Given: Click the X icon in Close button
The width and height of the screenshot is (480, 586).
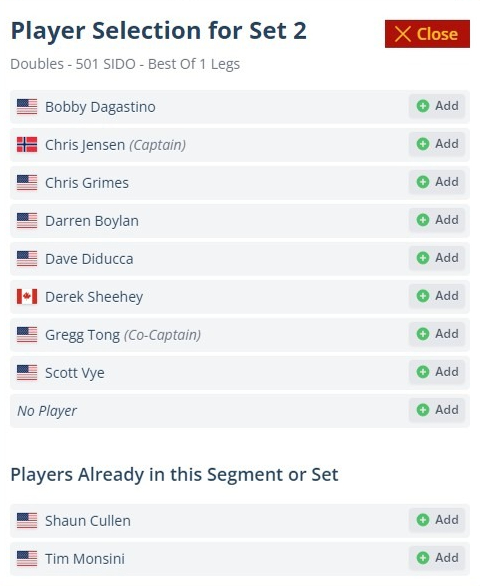Looking at the screenshot, I should [x=403, y=34].
